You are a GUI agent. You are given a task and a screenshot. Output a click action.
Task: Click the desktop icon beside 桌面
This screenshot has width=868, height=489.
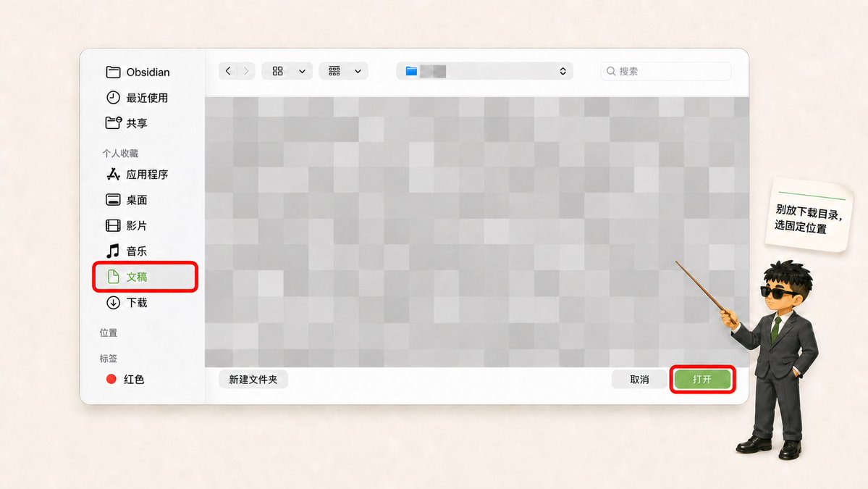click(x=113, y=200)
